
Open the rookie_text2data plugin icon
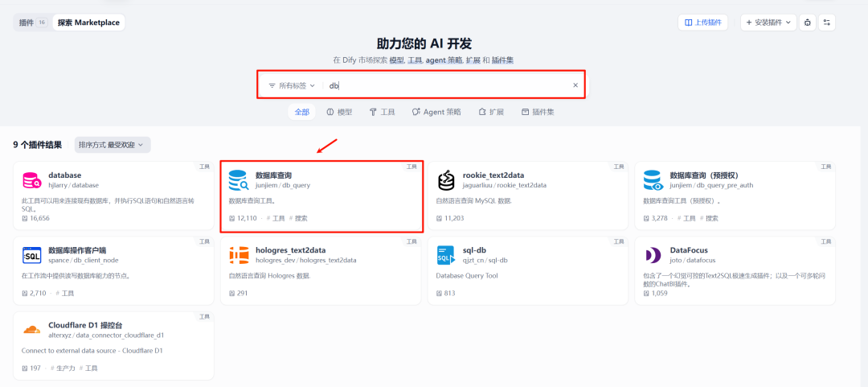(446, 180)
